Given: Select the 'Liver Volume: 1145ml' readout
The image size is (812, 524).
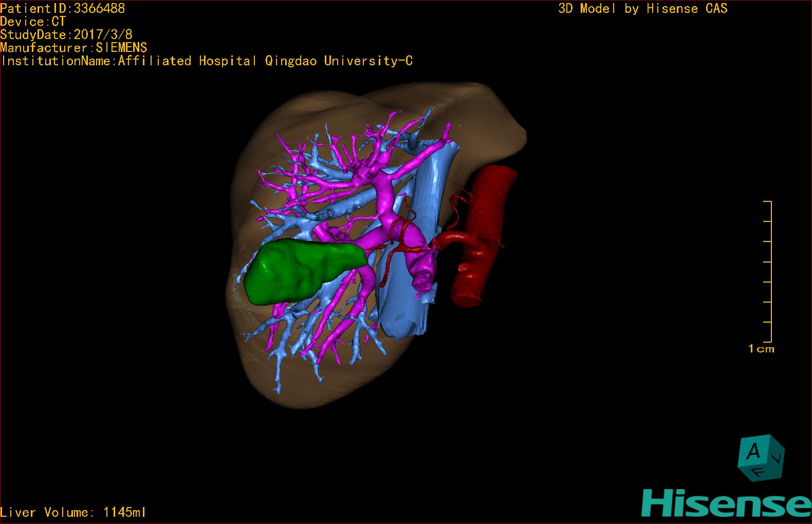Looking at the screenshot, I should (x=73, y=512).
